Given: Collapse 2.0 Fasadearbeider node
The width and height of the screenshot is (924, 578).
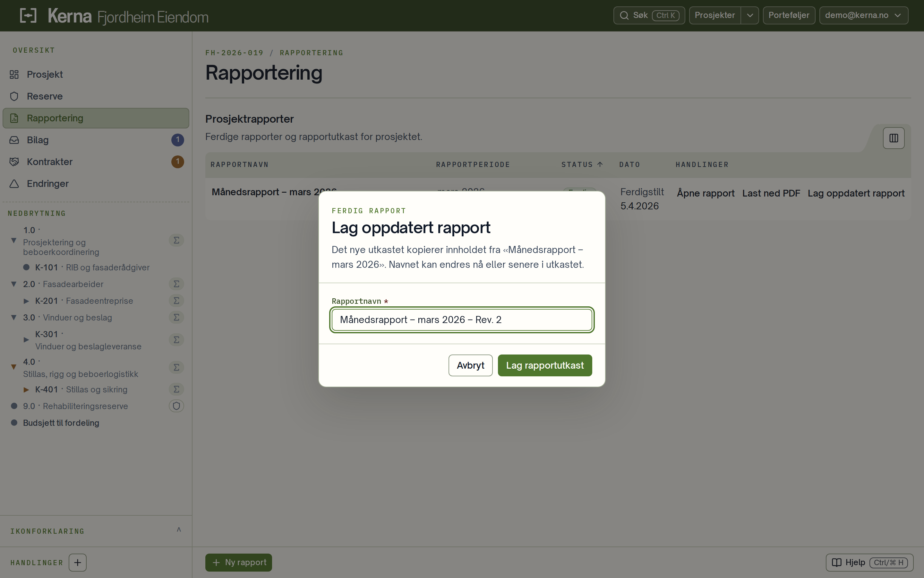Looking at the screenshot, I should pos(14,284).
